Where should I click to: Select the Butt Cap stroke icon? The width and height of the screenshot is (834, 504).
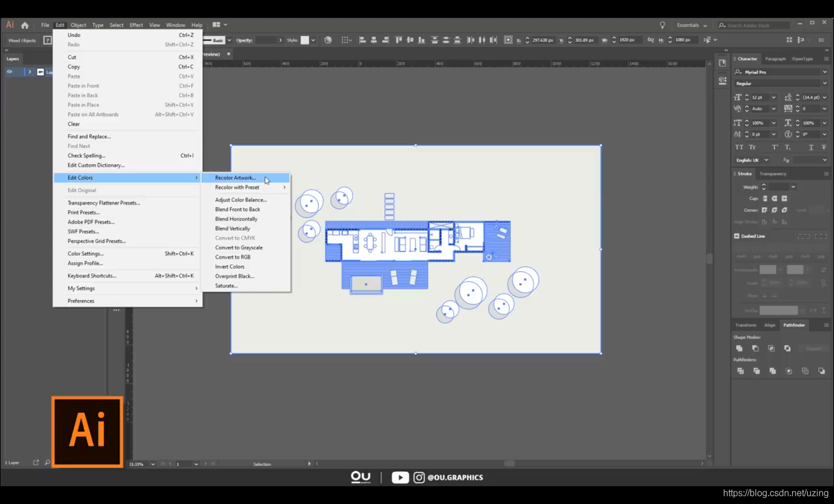[765, 199]
